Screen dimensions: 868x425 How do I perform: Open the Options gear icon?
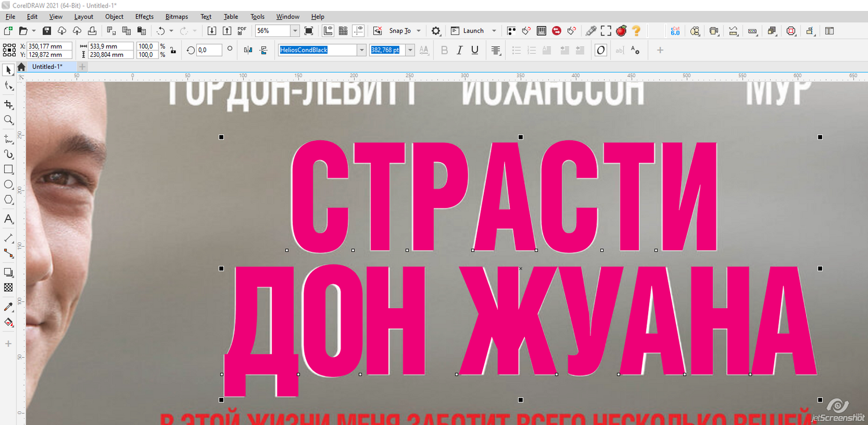tap(436, 31)
